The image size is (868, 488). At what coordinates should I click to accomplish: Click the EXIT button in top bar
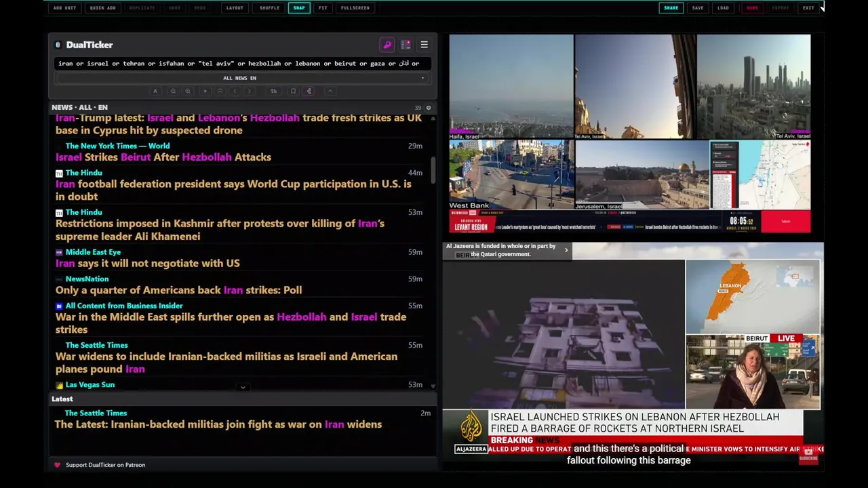808,7
